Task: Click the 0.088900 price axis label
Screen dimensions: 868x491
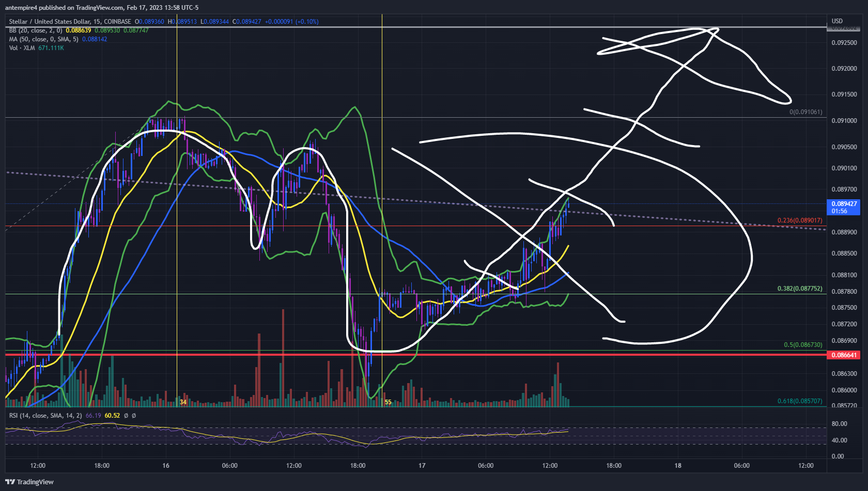Action: 844,232
